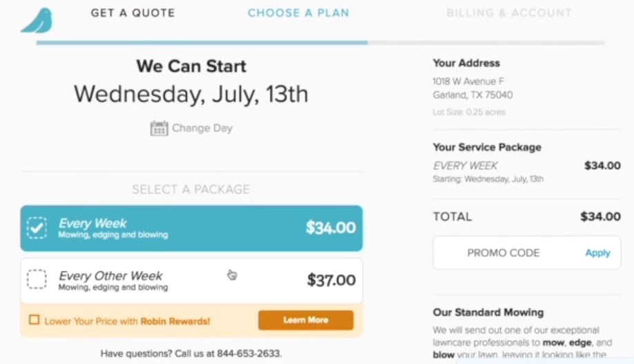Click the blue bird logo
Image resolution: width=634 pixels, height=364 pixels.
click(x=37, y=21)
